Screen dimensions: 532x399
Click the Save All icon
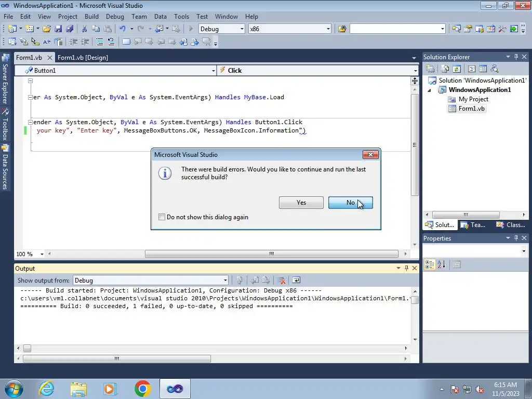click(x=70, y=29)
